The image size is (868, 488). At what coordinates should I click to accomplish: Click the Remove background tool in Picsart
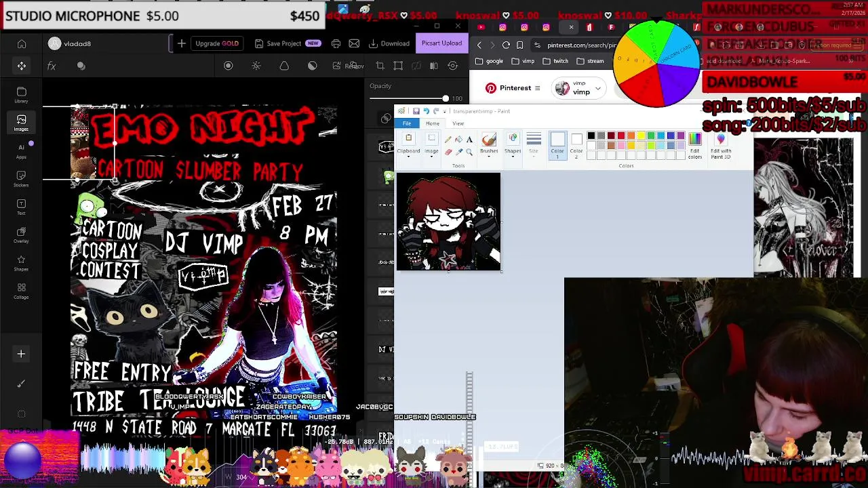(x=351, y=66)
